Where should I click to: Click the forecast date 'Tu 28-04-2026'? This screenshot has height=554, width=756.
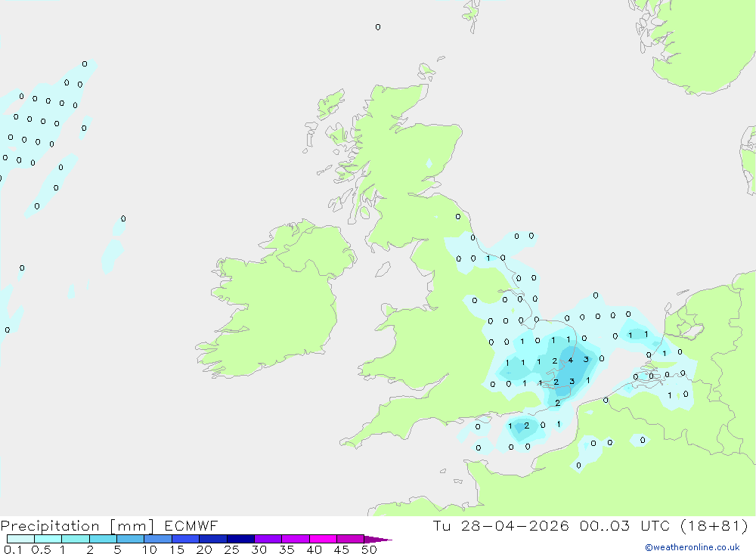pos(501,525)
